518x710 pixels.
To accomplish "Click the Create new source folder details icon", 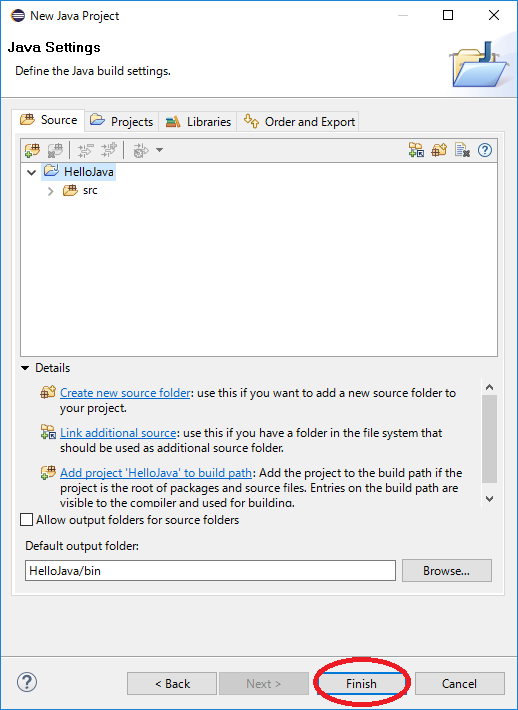I will 48,392.
